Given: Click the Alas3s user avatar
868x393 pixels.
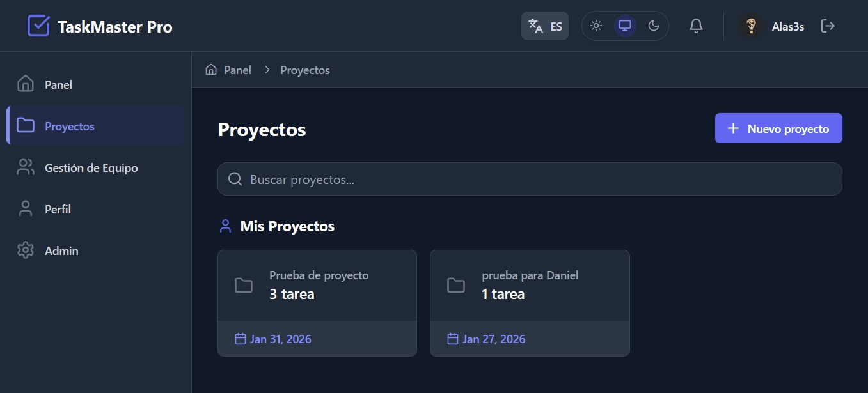Looking at the screenshot, I should coord(752,26).
